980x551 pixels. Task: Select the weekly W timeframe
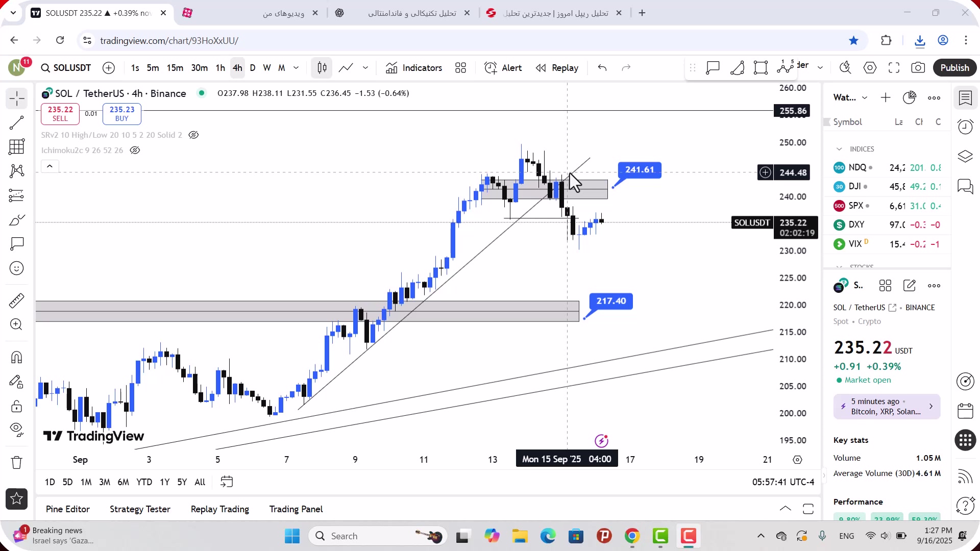point(267,68)
